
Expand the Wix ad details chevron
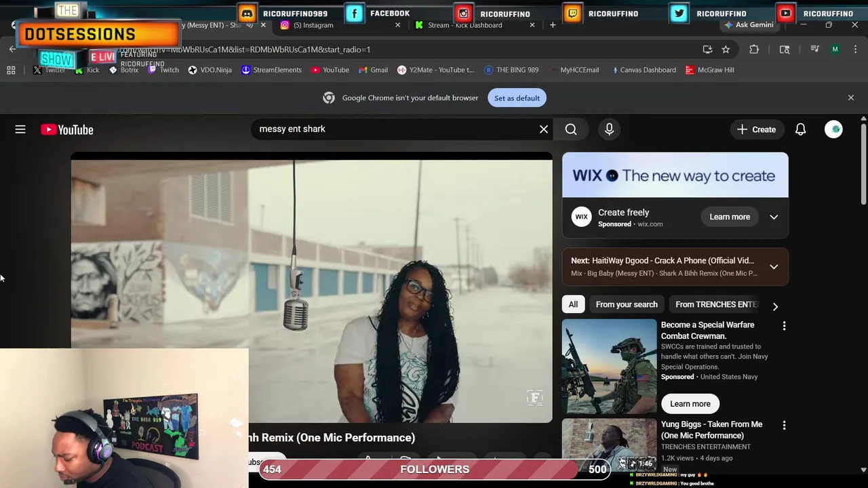tap(774, 217)
